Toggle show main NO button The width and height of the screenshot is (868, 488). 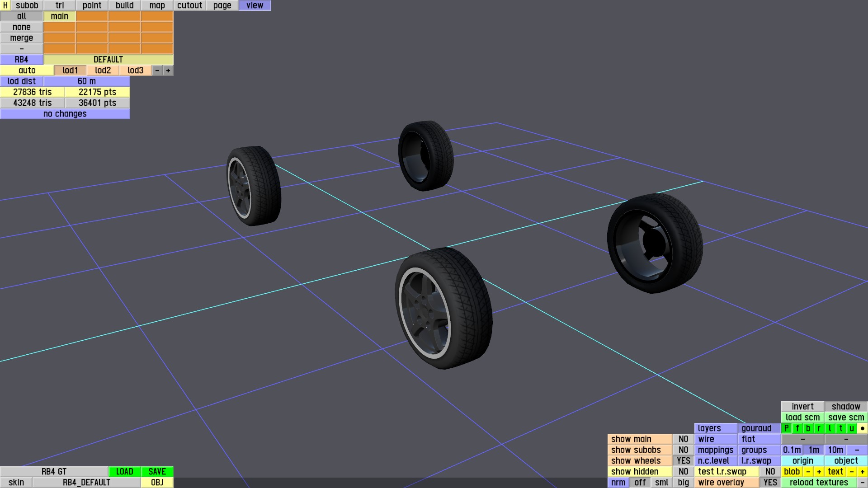(x=683, y=439)
